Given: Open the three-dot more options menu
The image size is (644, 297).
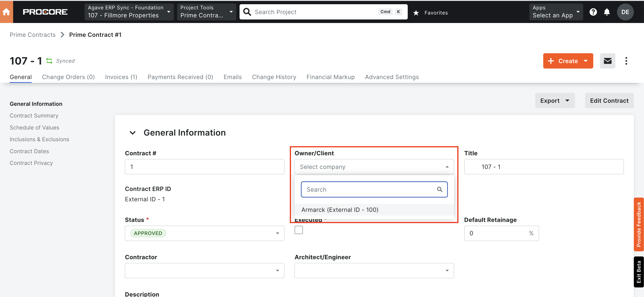Looking at the screenshot, I should 626,61.
